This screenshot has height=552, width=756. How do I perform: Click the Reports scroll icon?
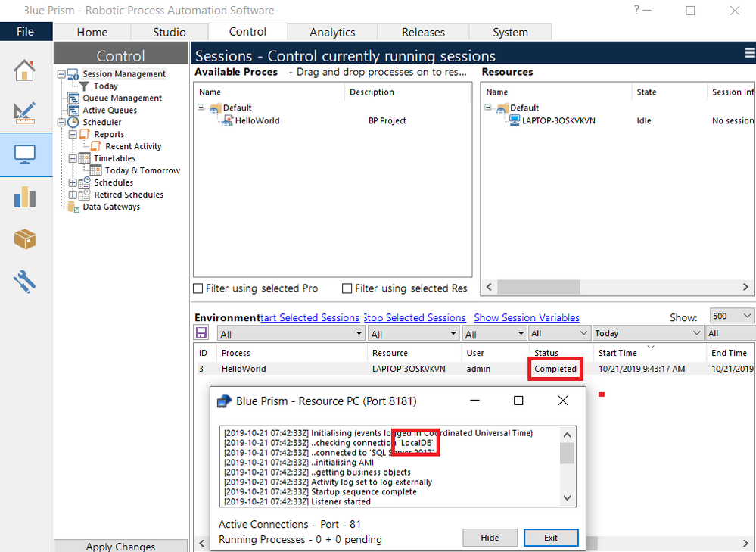pos(84,134)
